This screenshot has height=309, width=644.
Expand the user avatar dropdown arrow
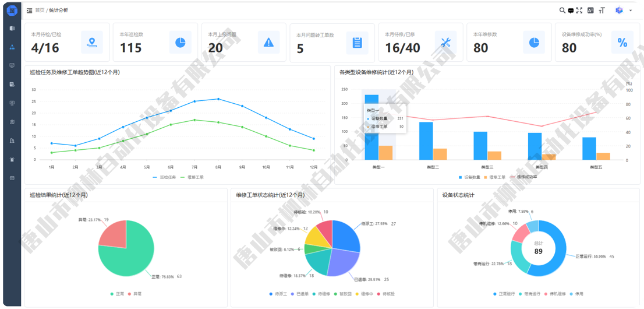631,10
